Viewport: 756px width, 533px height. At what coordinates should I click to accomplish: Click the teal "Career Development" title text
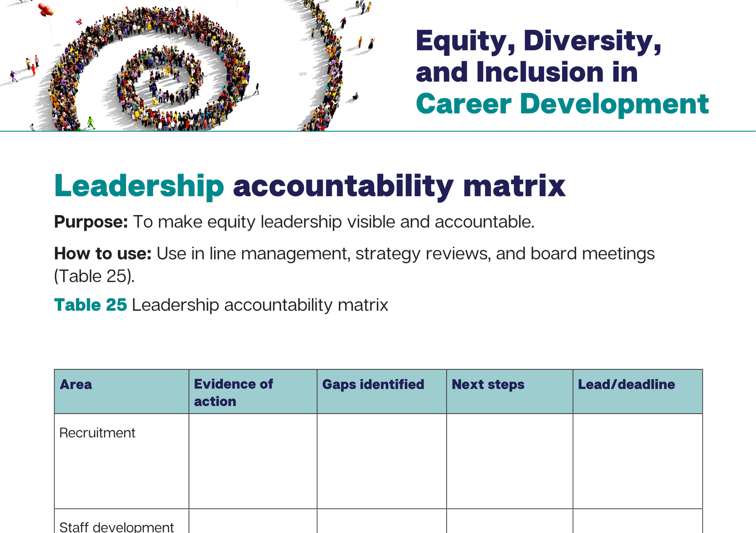tap(562, 104)
